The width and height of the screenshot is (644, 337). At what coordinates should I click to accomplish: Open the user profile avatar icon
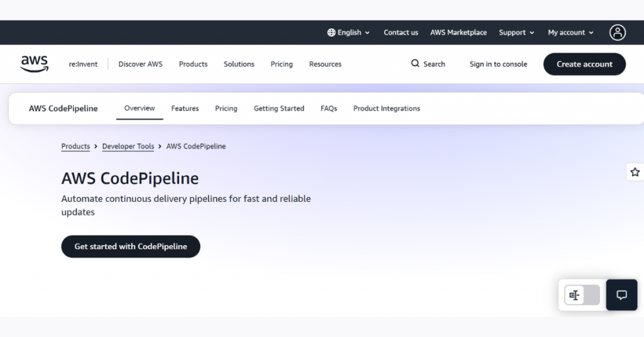click(618, 33)
